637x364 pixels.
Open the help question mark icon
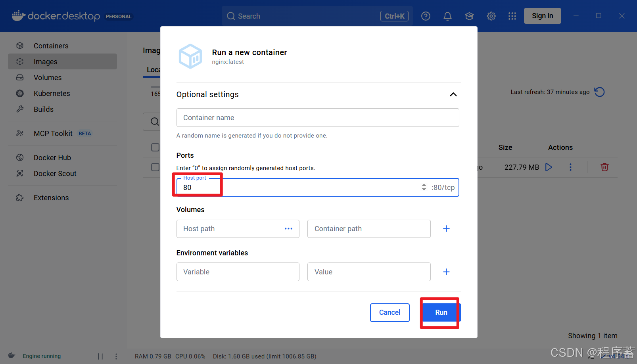pyautogui.click(x=426, y=16)
